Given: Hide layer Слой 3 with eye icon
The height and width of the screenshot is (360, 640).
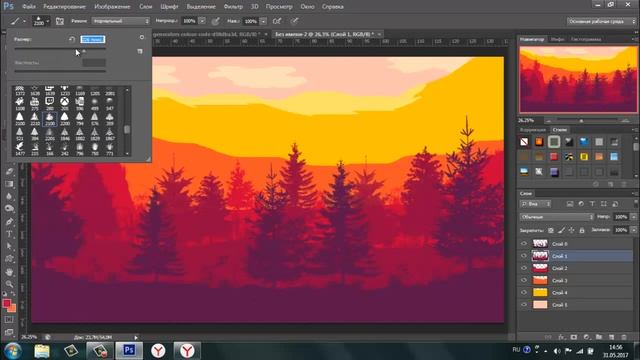Looking at the screenshot, I should point(524,280).
